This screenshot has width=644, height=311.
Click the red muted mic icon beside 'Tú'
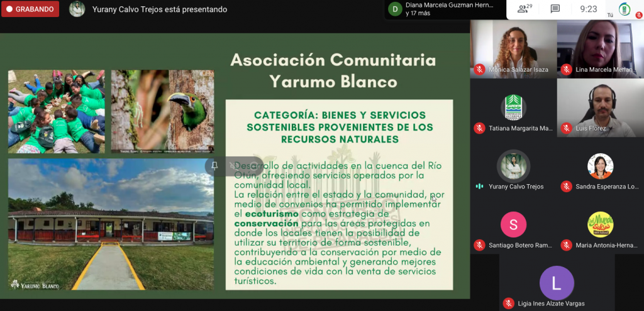pos(639,15)
